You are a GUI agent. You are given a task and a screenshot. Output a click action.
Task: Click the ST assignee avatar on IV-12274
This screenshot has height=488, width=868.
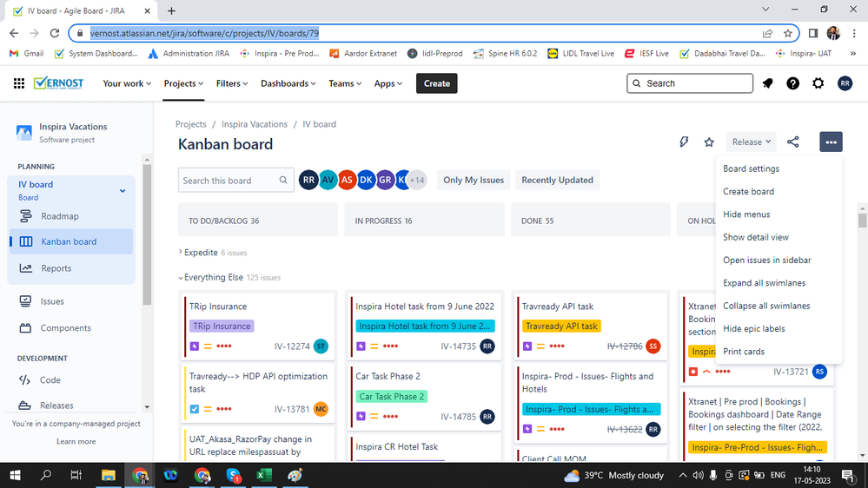(x=321, y=346)
